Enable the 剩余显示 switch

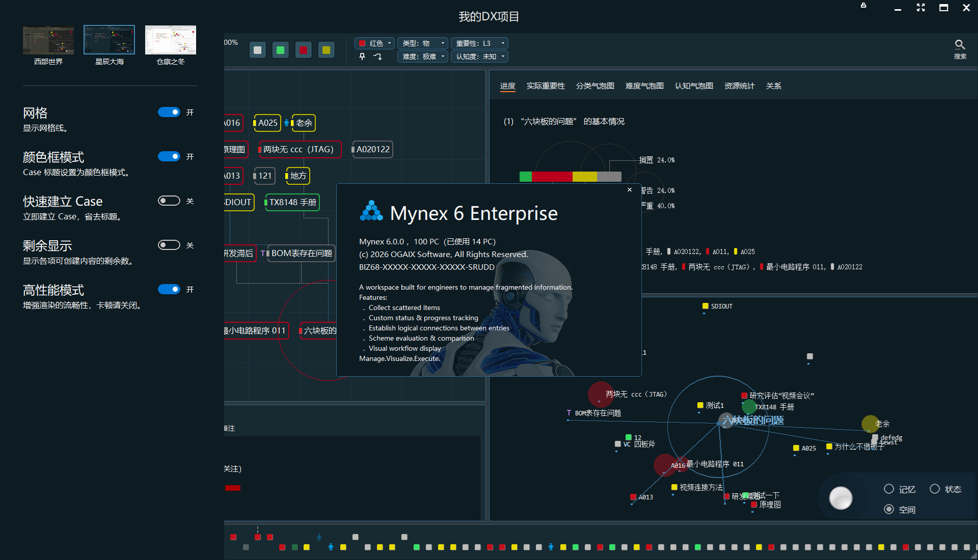pos(169,245)
